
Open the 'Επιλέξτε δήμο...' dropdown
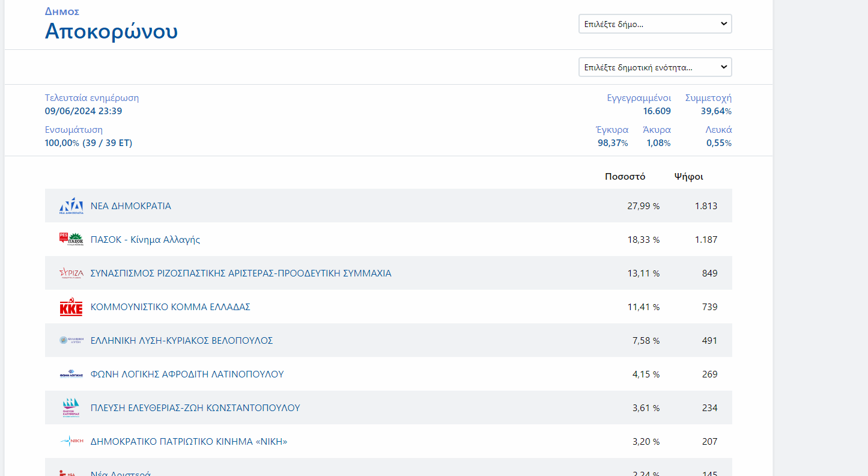(x=655, y=24)
